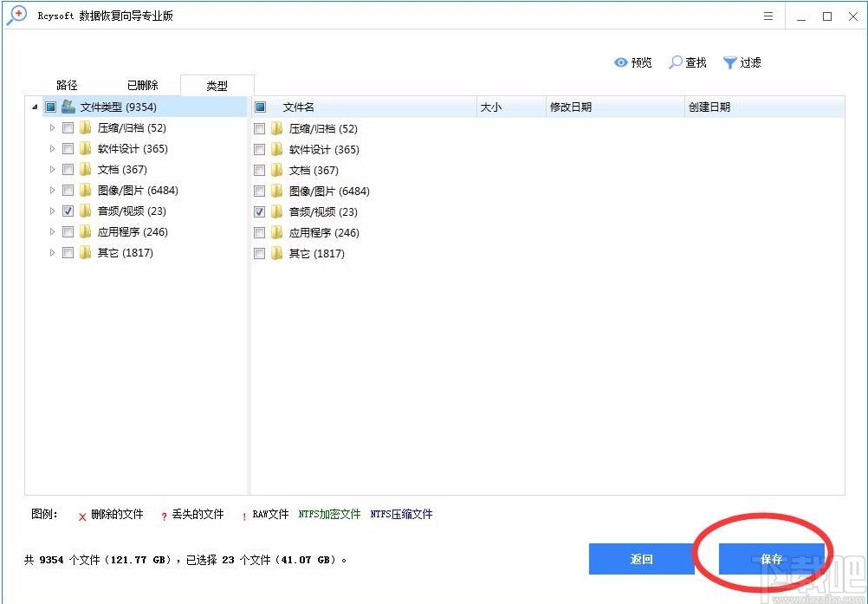
Task: Switch to the 路径 tab
Action: coord(67,84)
